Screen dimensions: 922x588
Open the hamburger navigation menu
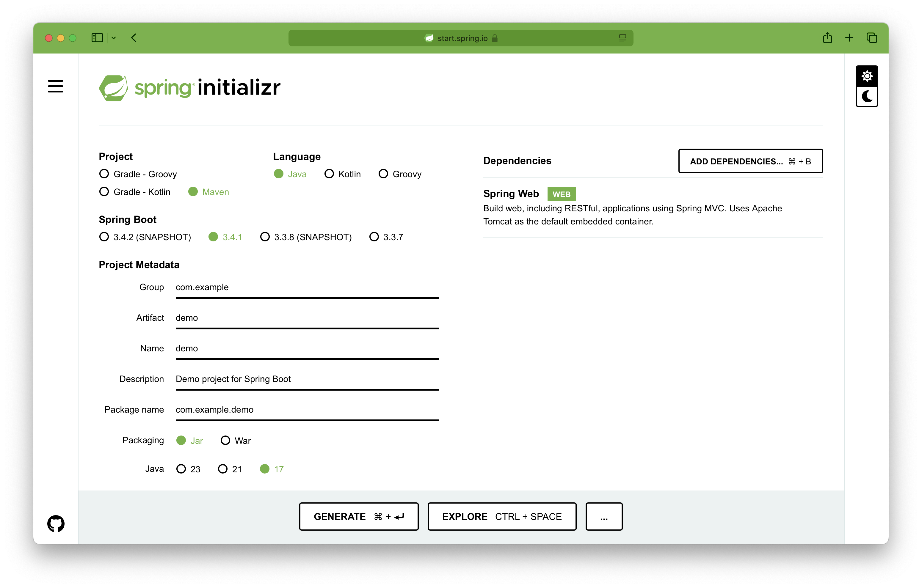[x=56, y=86]
